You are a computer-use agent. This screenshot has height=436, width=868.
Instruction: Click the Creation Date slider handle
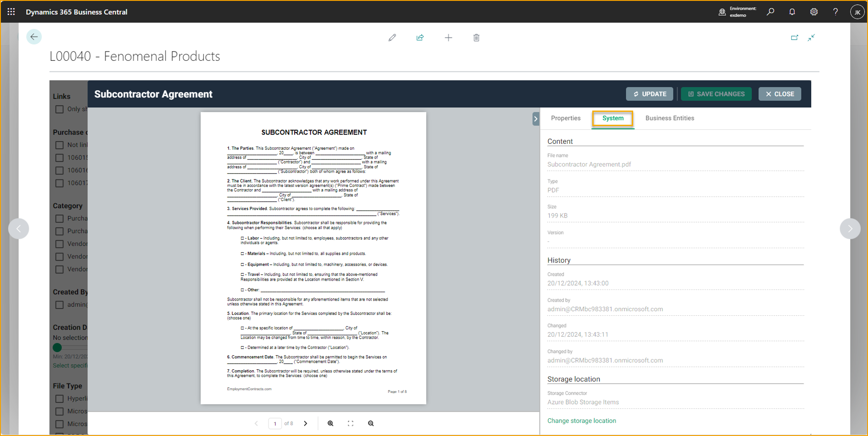click(57, 348)
